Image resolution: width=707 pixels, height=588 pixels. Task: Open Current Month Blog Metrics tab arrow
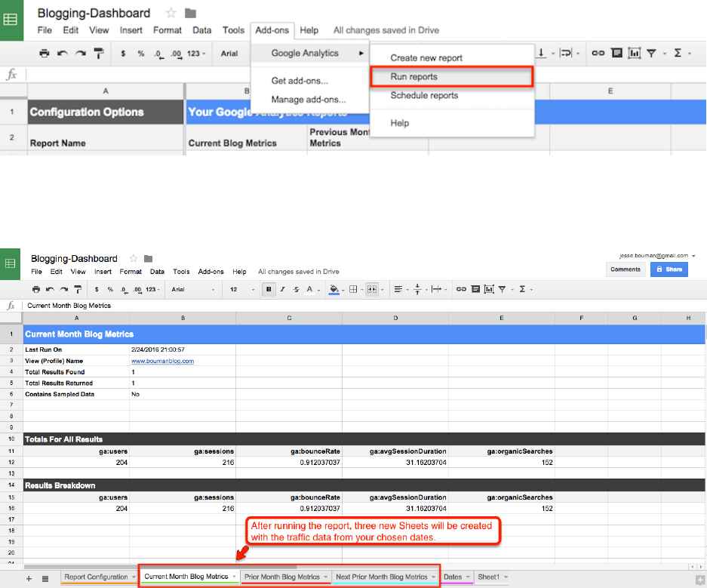coord(234,577)
